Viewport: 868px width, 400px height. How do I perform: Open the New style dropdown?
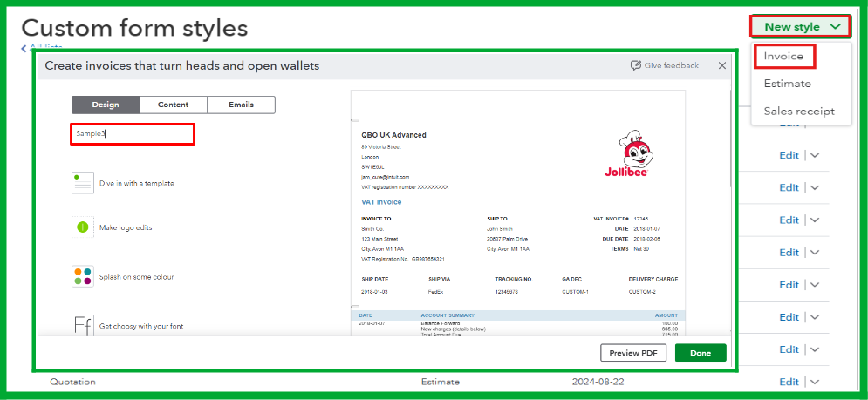pyautogui.click(x=800, y=26)
